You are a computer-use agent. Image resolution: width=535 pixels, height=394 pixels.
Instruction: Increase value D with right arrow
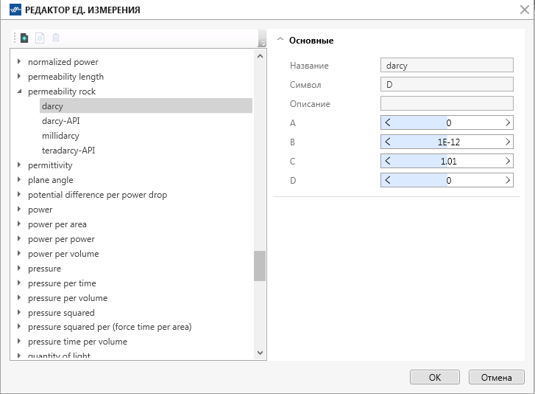pos(507,180)
